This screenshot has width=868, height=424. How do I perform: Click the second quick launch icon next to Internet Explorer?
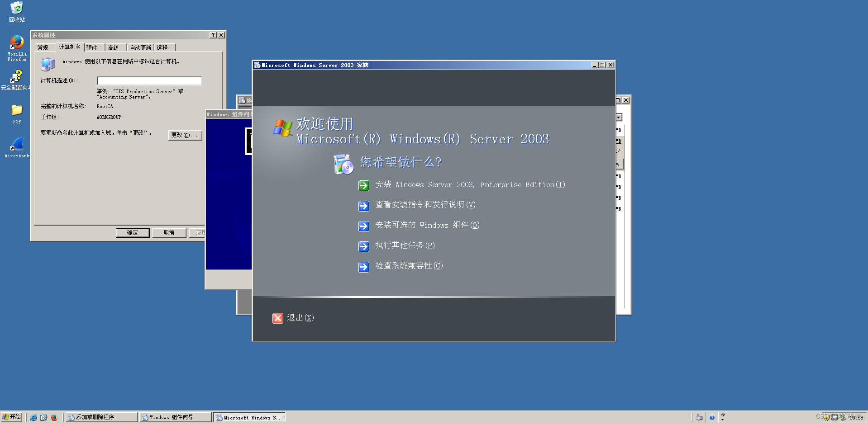44,418
